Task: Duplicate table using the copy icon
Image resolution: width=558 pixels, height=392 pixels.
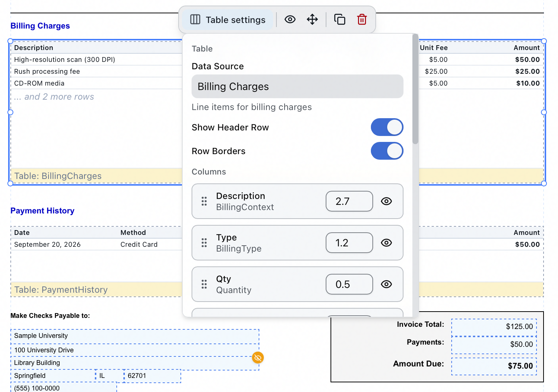Action: point(340,19)
